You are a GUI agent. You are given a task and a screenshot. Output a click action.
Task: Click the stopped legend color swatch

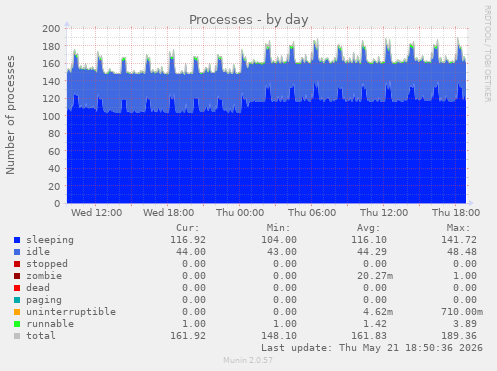[x=17, y=264]
